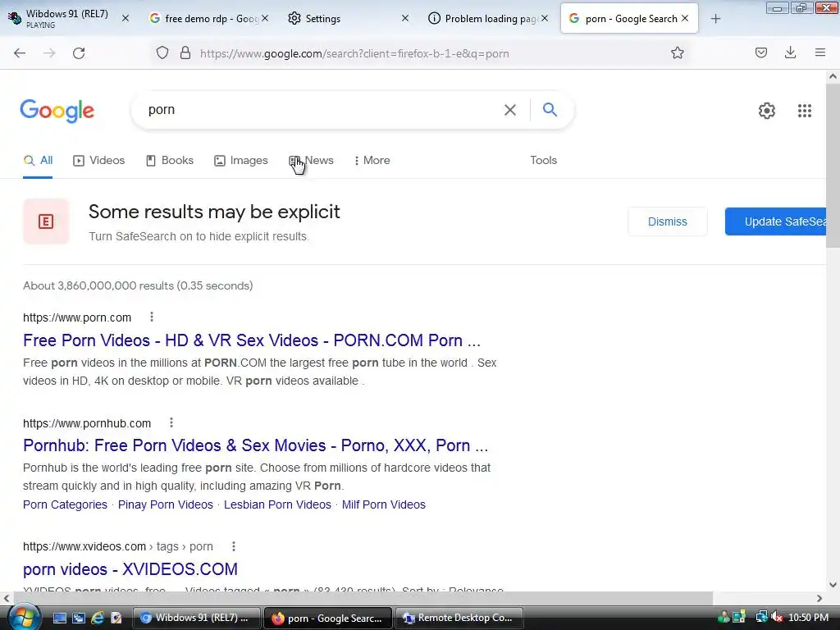Image resolution: width=840 pixels, height=630 pixels.
Task: Click the muted volume tray icon
Action: (776, 618)
